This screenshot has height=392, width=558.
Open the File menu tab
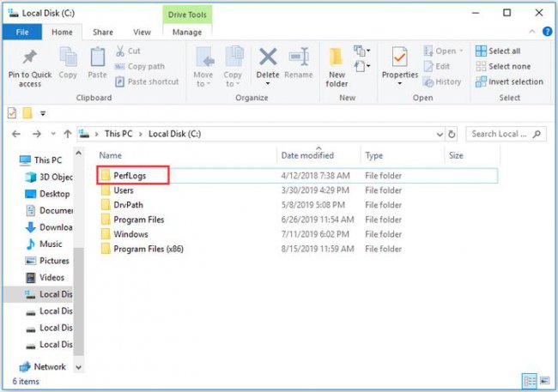tap(22, 32)
